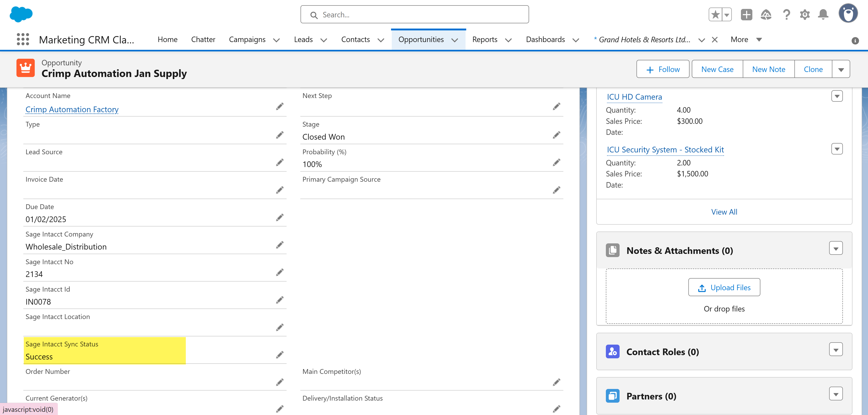
Task: Edit the Probability field pencil
Action: [557, 163]
